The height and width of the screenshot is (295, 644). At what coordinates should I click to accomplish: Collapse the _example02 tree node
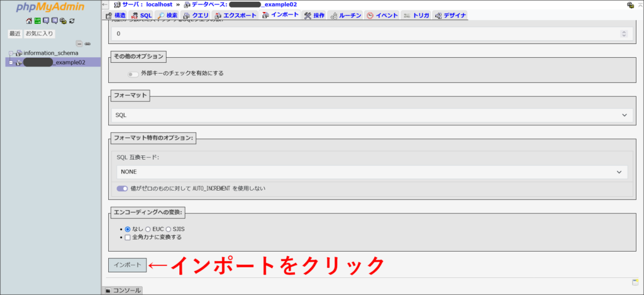pyautogui.click(x=11, y=62)
